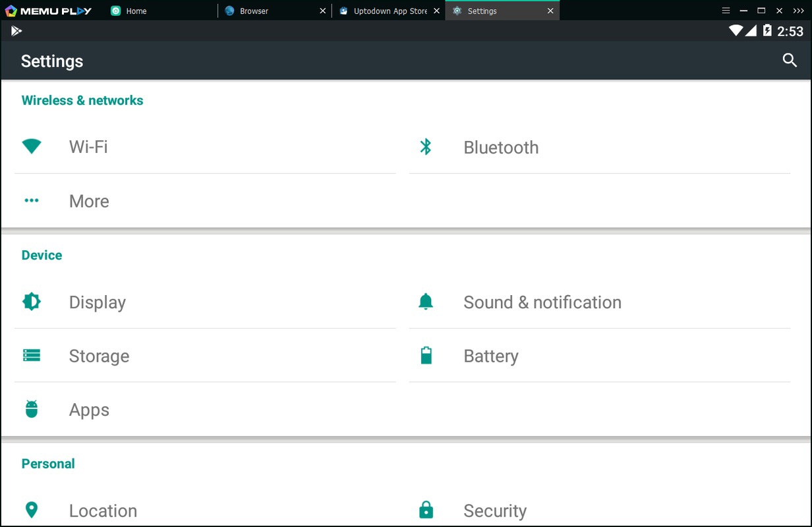The image size is (812, 527).
Task: Click the Battery icon in Device section
Action: tap(426, 356)
